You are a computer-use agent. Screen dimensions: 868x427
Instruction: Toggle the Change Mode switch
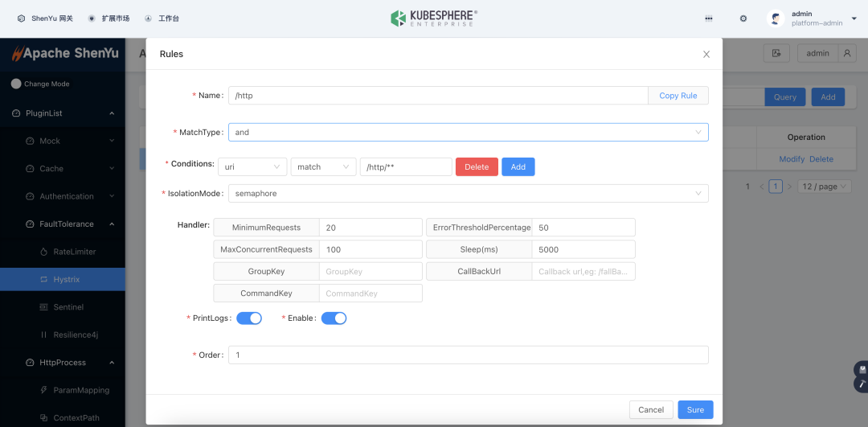[x=15, y=84]
